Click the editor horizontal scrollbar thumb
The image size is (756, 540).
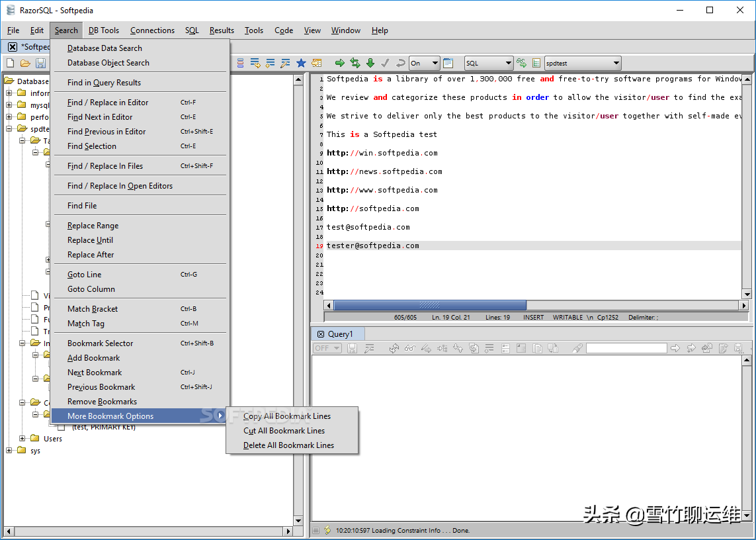pyautogui.click(x=430, y=306)
